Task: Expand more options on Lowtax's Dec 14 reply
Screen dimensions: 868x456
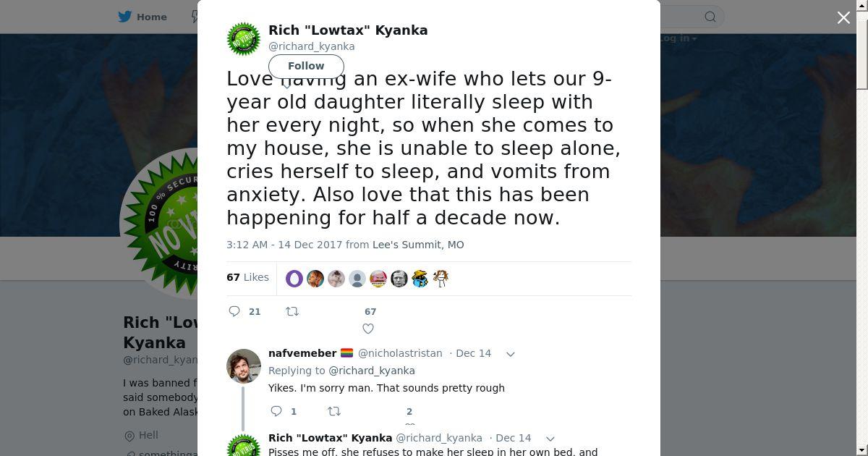Action: (x=550, y=439)
